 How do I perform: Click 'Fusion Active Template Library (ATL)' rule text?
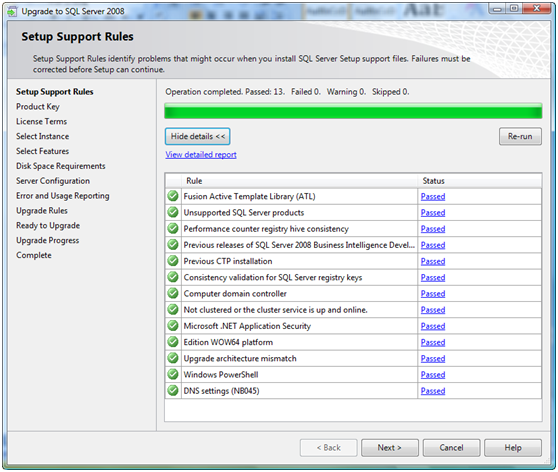[249, 196]
